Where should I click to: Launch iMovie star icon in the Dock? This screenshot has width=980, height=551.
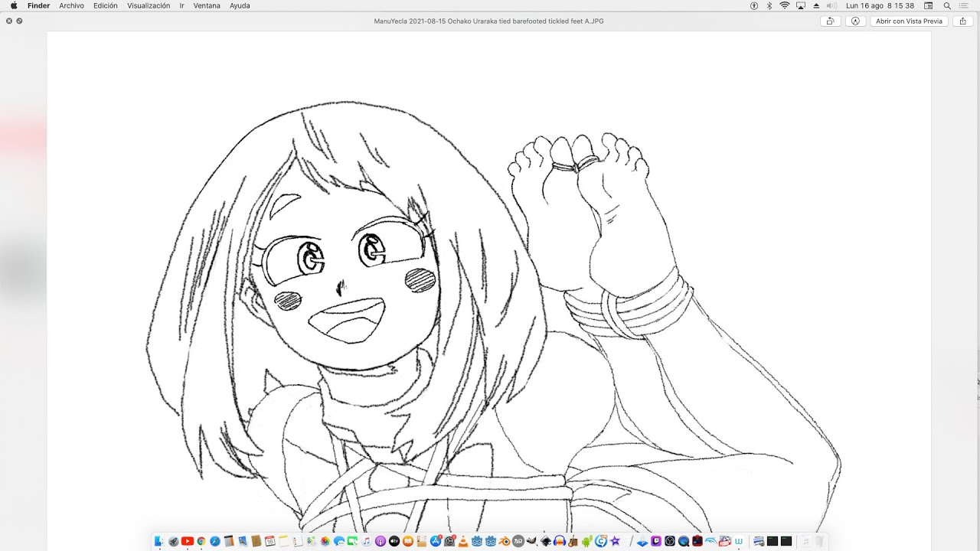[x=615, y=541]
